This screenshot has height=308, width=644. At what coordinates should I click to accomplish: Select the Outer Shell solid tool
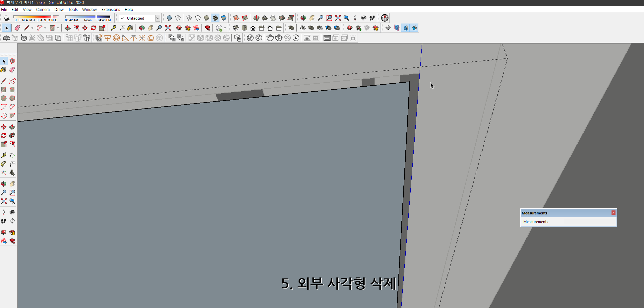[x=291, y=28]
